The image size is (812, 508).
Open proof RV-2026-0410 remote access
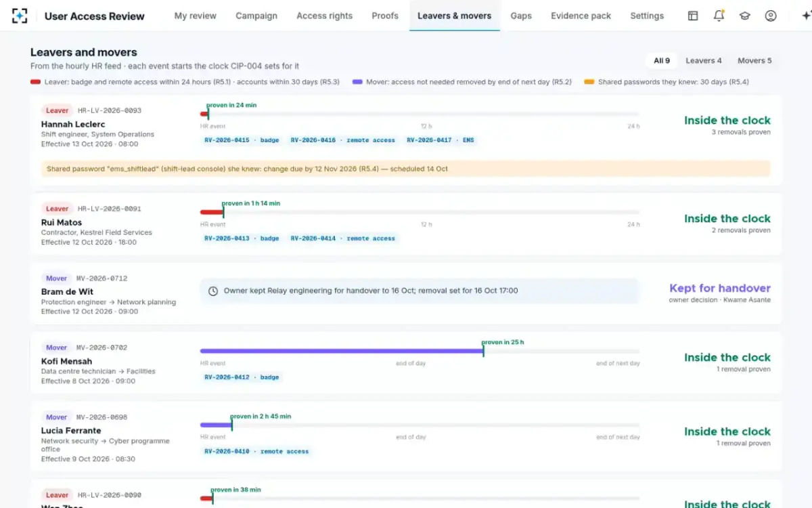(256, 451)
